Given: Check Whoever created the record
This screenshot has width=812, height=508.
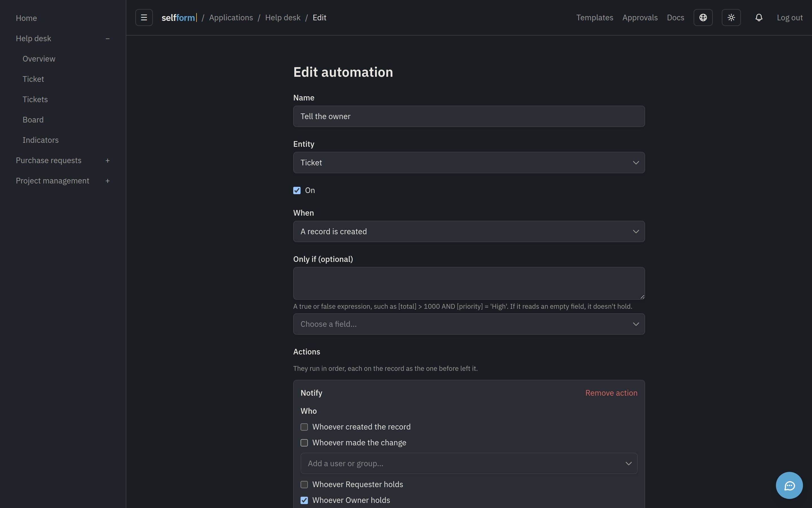Looking at the screenshot, I should tap(304, 427).
